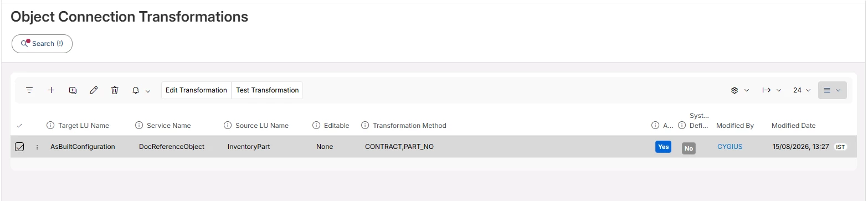Click the Yes badge in Active column
This screenshot has width=868, height=201.
pos(663,147)
